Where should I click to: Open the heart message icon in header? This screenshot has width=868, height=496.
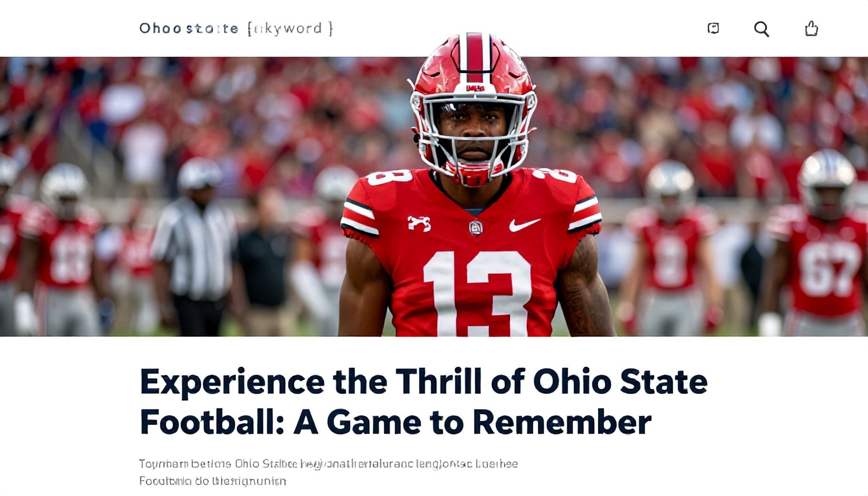[x=713, y=29]
